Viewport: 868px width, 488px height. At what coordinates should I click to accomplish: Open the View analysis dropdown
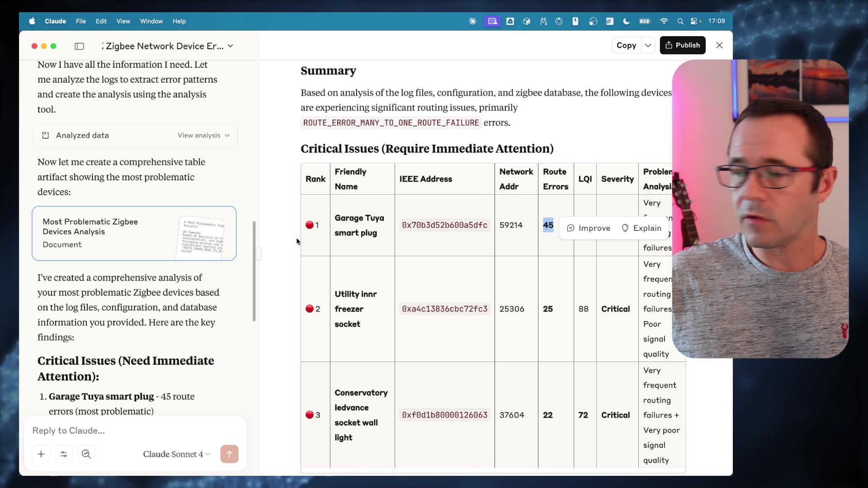click(x=203, y=135)
